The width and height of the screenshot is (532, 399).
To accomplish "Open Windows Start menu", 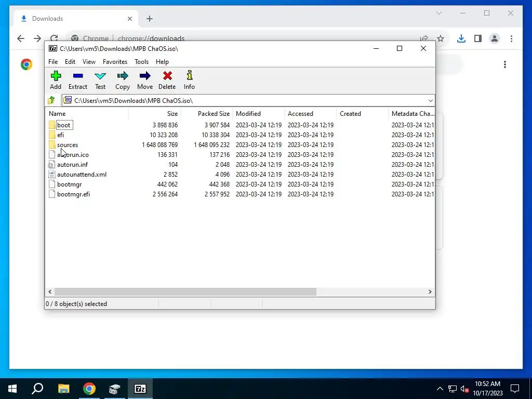I will (x=12, y=389).
